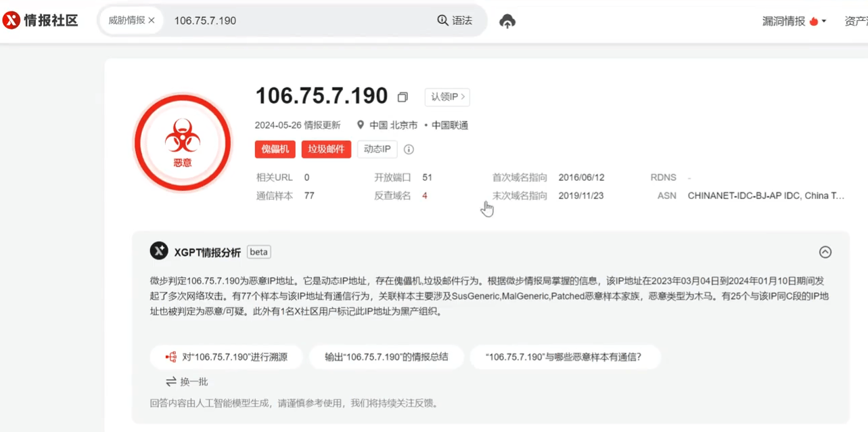Click the 通信样本 value 77
868x432 pixels.
tap(309, 196)
